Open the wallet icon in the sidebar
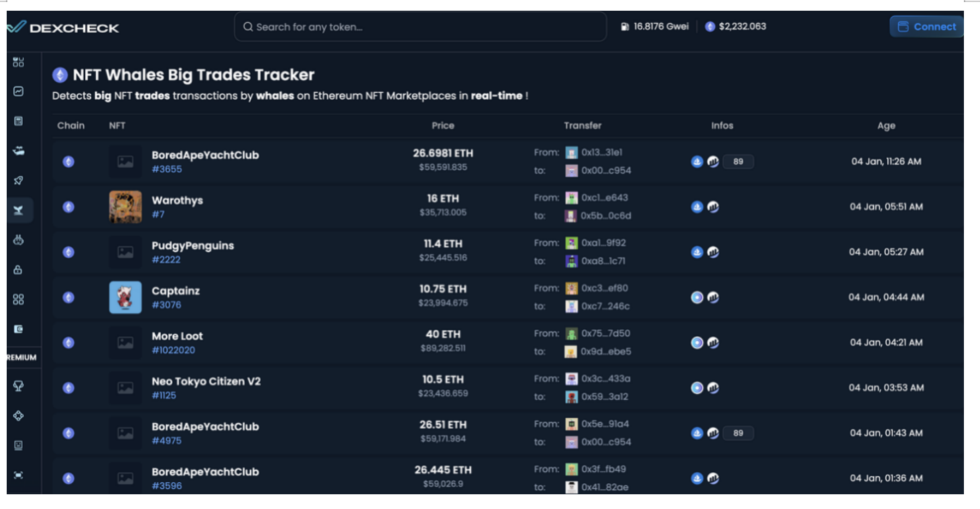 [x=19, y=329]
